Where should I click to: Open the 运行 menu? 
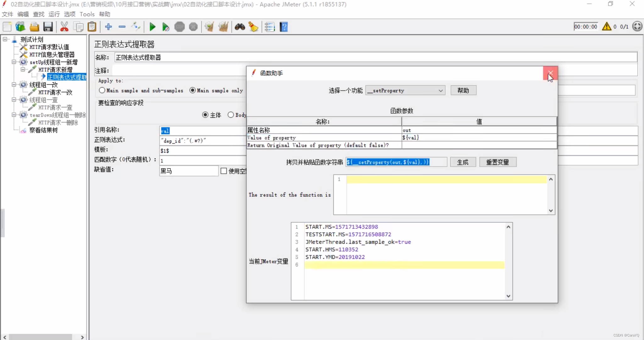tap(54, 14)
